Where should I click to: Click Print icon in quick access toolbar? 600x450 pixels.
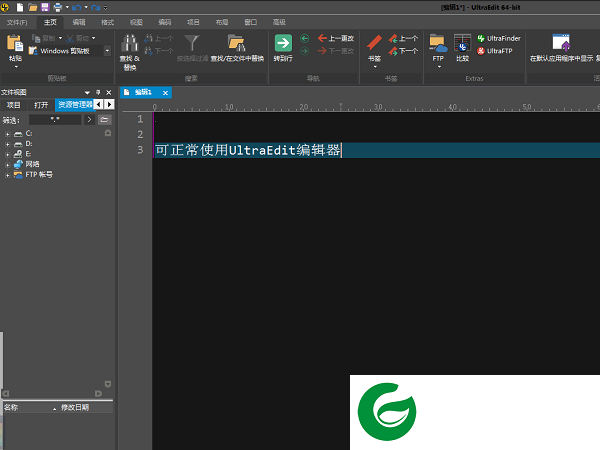pyautogui.click(x=57, y=7)
